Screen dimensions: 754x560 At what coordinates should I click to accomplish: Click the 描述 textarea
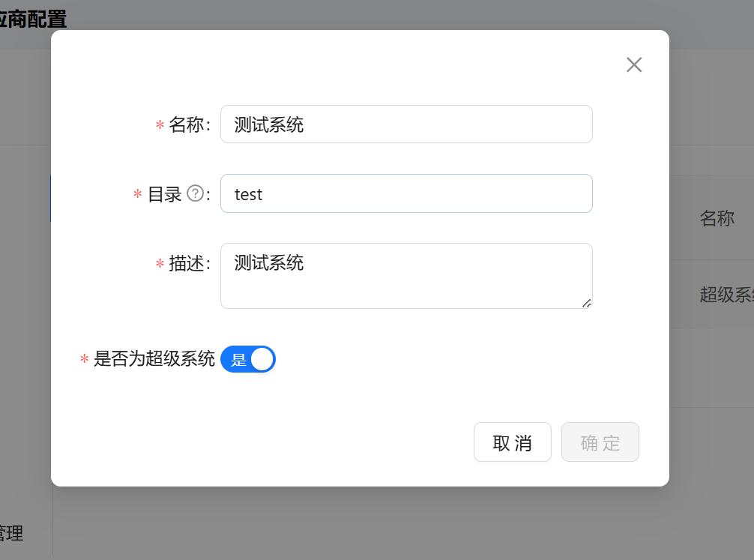pos(406,276)
